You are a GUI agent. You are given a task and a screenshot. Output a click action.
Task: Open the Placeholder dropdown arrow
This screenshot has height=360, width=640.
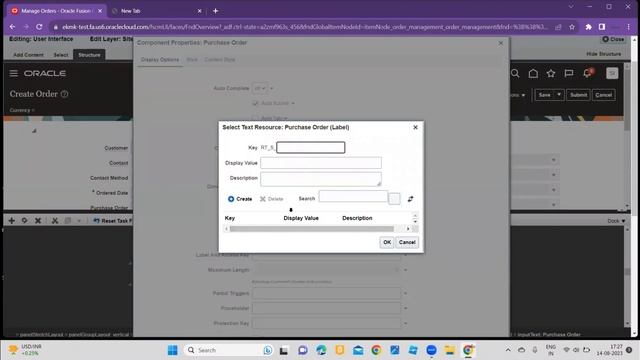(x=405, y=308)
